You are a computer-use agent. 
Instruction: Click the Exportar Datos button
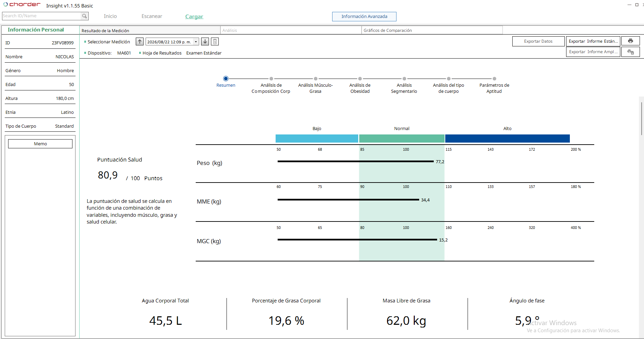pyautogui.click(x=538, y=41)
